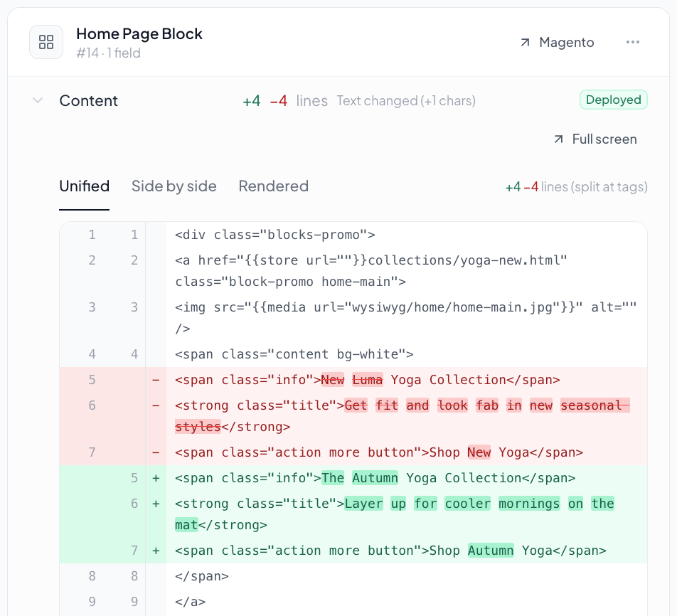Click the arrow icon beside Magento

525,43
